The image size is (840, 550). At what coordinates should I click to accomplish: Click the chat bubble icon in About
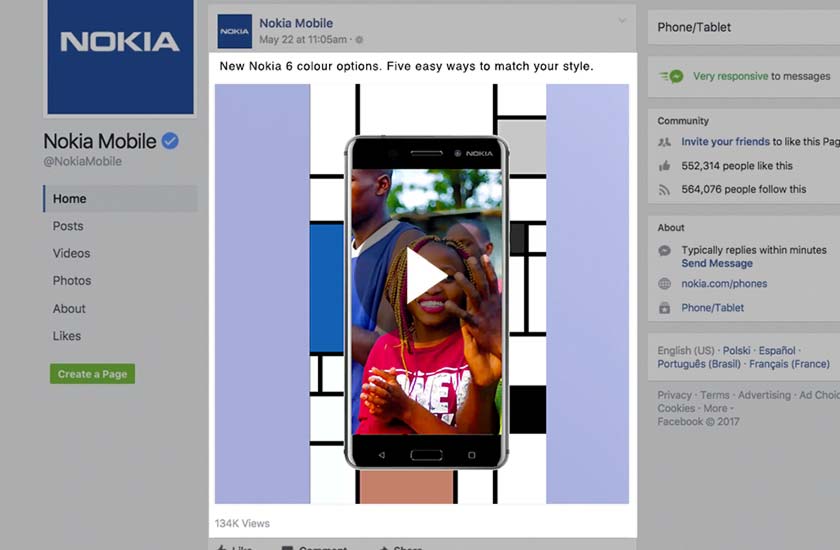coord(664,250)
